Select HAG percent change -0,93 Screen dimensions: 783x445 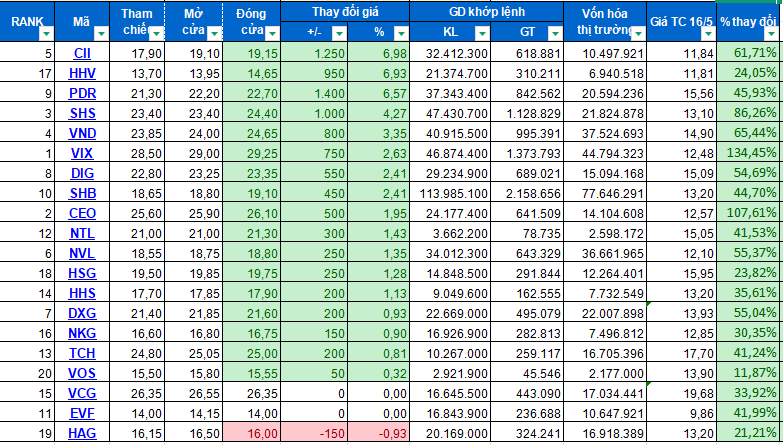coord(379,433)
